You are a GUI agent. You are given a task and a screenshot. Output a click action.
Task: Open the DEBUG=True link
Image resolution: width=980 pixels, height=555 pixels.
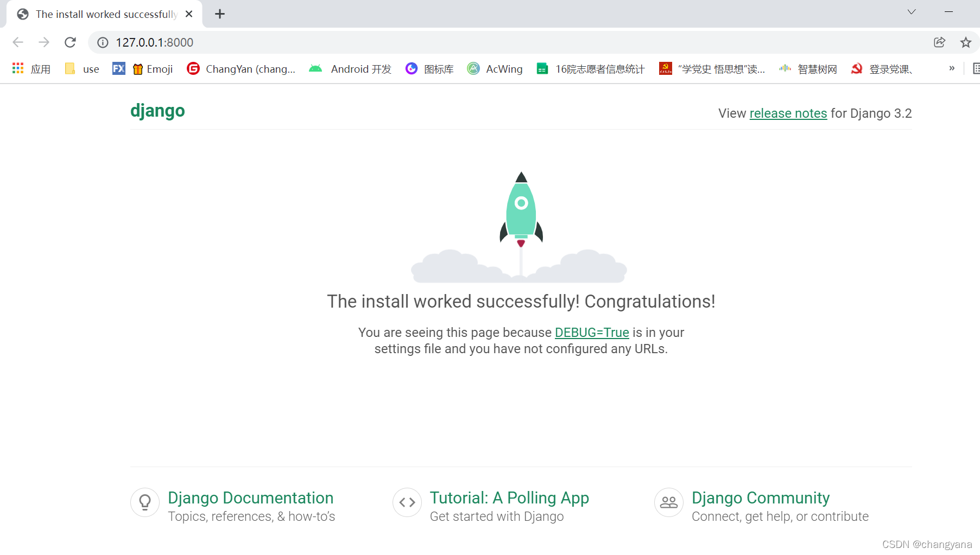pos(592,333)
